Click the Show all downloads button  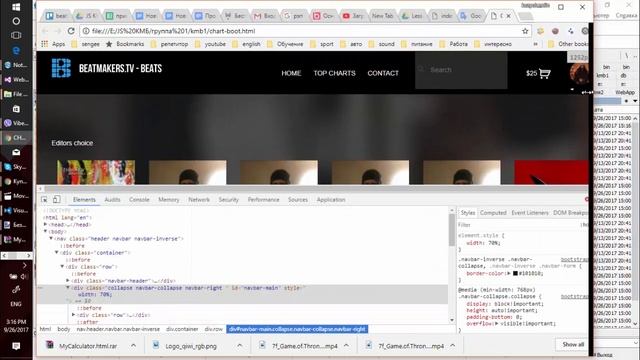[x=573, y=344]
